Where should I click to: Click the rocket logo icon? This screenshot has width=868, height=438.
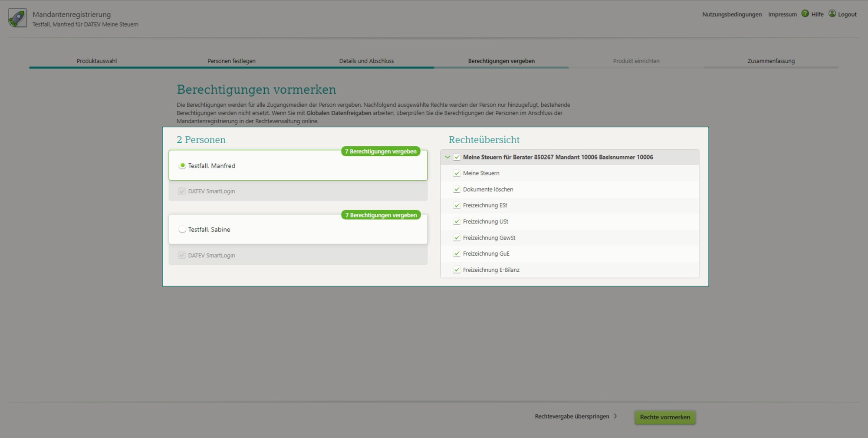point(17,18)
